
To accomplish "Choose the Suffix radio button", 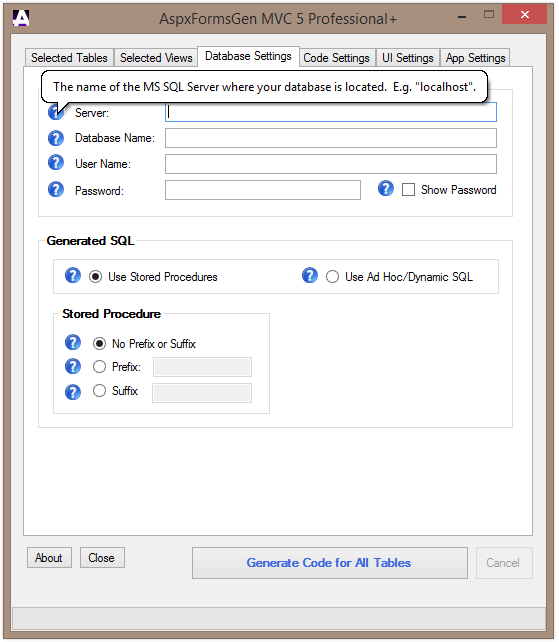I will [x=99, y=391].
